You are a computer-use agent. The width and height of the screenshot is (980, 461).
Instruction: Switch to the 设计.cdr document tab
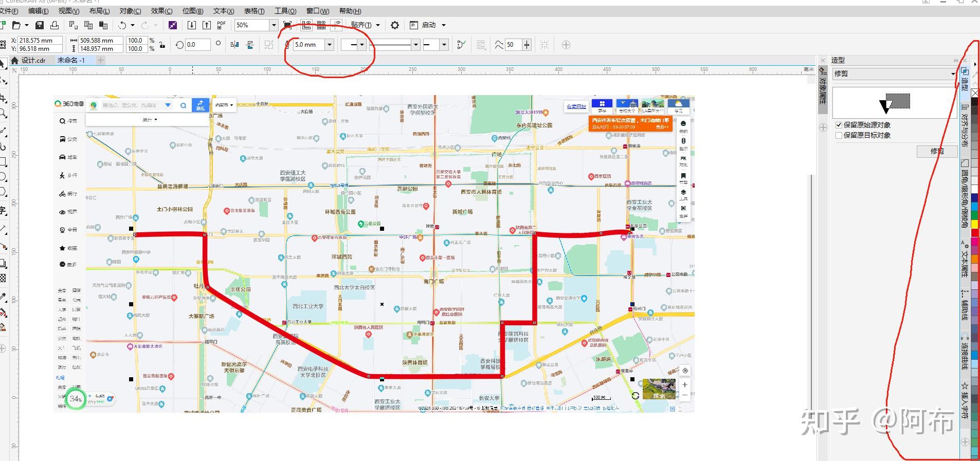click(33, 60)
